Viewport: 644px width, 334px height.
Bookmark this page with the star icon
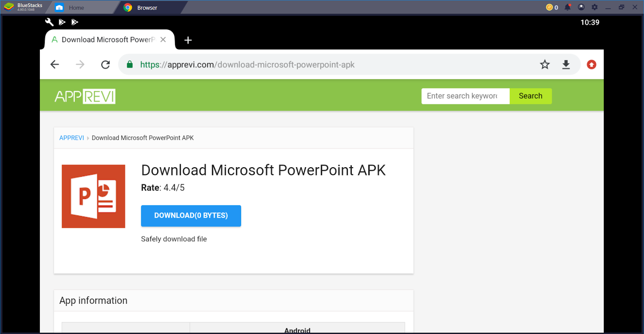tap(545, 65)
